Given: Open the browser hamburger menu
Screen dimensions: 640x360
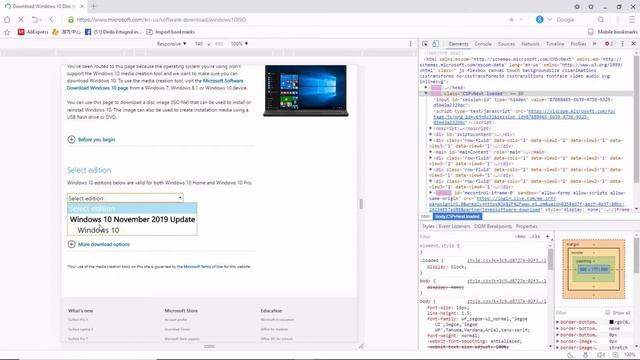Looking at the screenshot, I should coord(632,20).
